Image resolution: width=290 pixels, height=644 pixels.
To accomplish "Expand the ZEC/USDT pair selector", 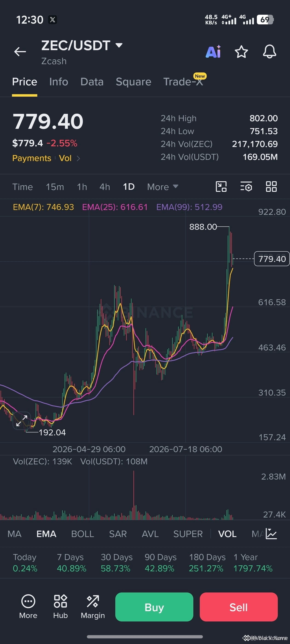I will click(119, 45).
